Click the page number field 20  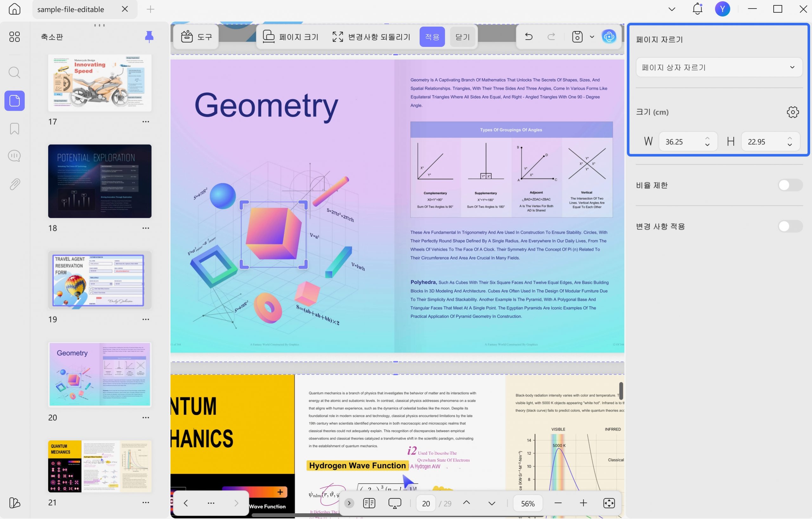pyautogui.click(x=426, y=503)
